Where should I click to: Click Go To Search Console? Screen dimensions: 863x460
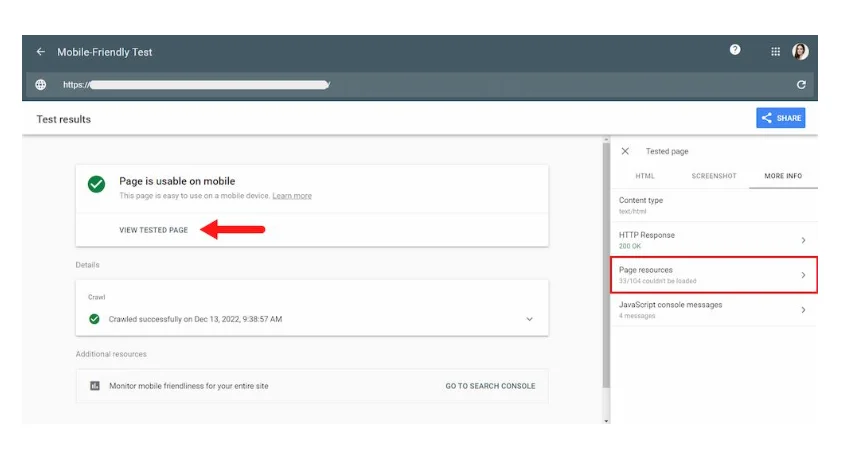pos(490,386)
